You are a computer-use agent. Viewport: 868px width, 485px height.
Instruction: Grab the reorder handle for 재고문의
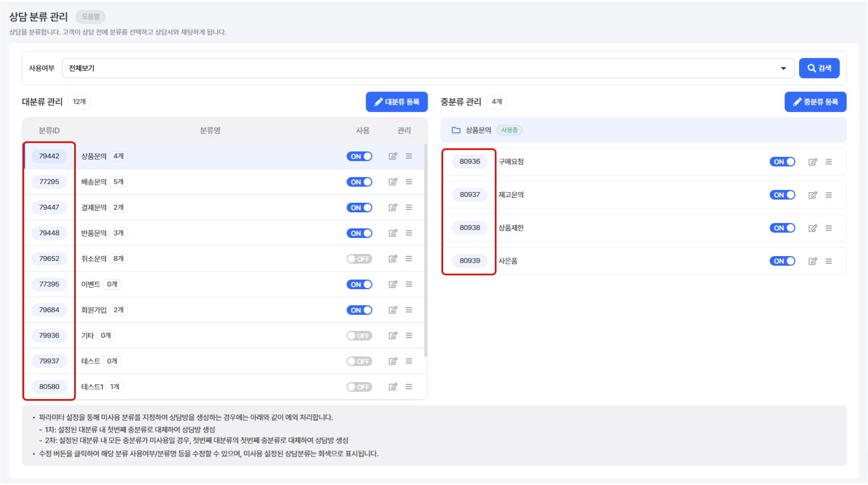tap(828, 195)
